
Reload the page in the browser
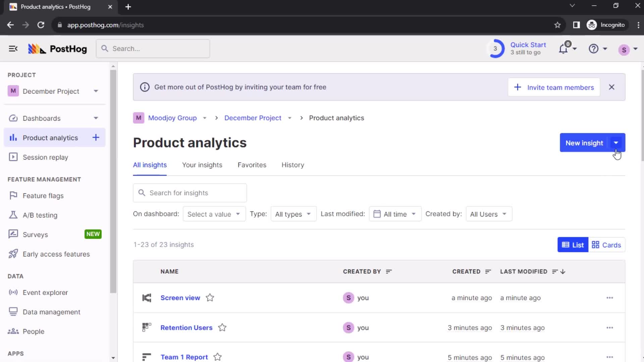[41, 25]
